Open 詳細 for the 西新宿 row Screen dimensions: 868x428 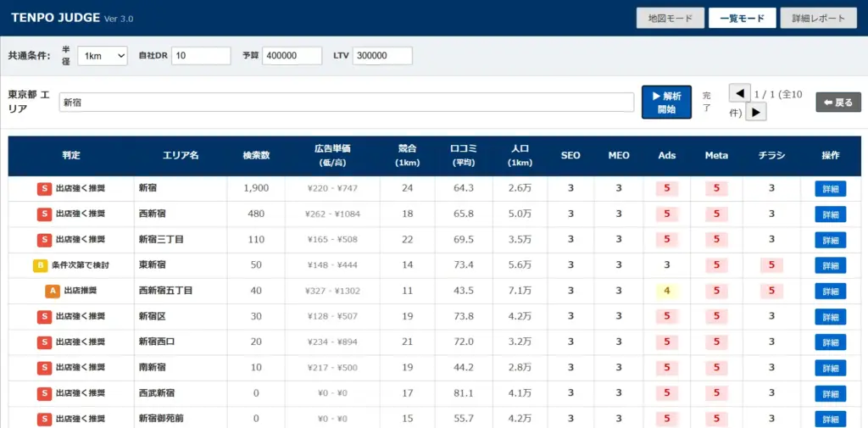coord(830,214)
